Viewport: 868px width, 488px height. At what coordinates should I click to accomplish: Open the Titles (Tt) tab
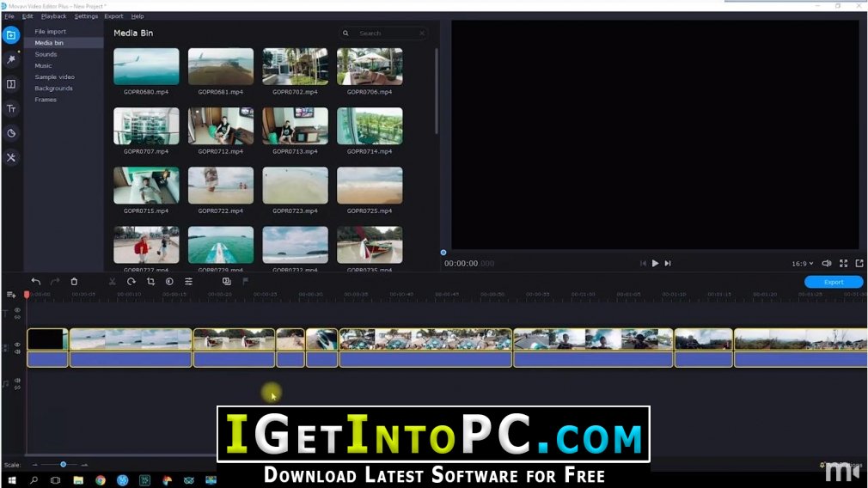(11, 108)
